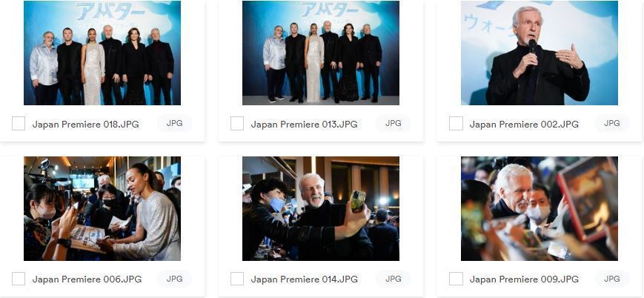This screenshot has height=298, width=644.
Task: Open the thumbnail of man speaking into microphone
Action: 540,53
